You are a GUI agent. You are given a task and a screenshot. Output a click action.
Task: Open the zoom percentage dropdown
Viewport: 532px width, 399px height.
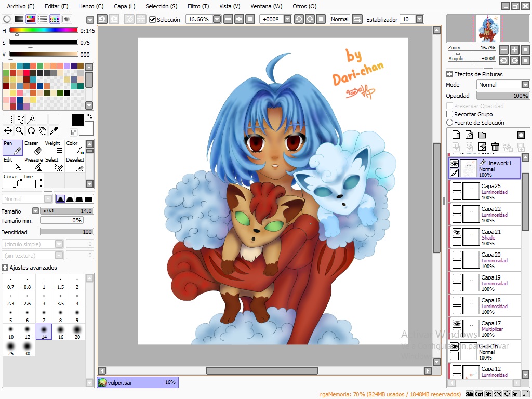[217, 19]
